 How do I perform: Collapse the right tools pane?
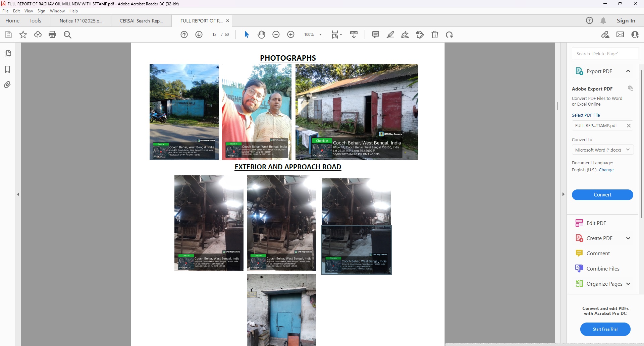pyautogui.click(x=563, y=194)
